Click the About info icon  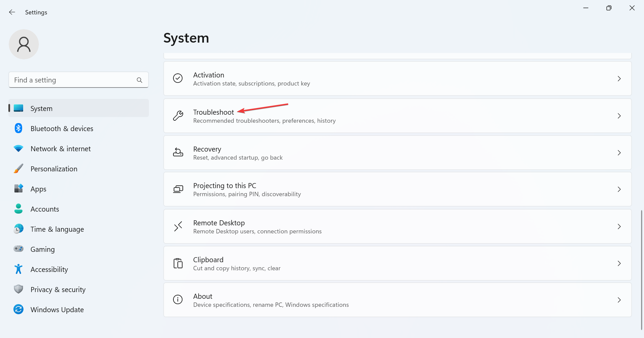178,299
